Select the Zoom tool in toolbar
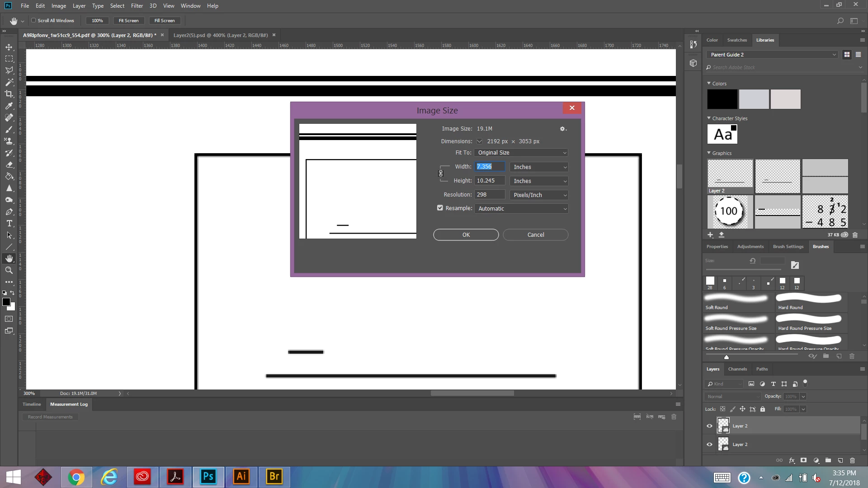868x488 pixels. click(9, 270)
